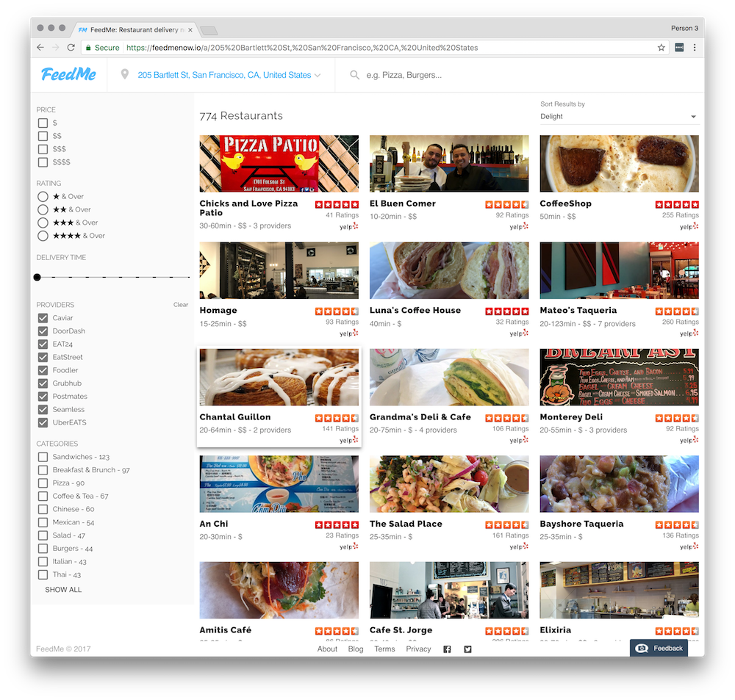Open the Chicks and Love Pizza Patio thumbnail
Image resolution: width=735 pixels, height=700 pixels.
pyautogui.click(x=279, y=164)
